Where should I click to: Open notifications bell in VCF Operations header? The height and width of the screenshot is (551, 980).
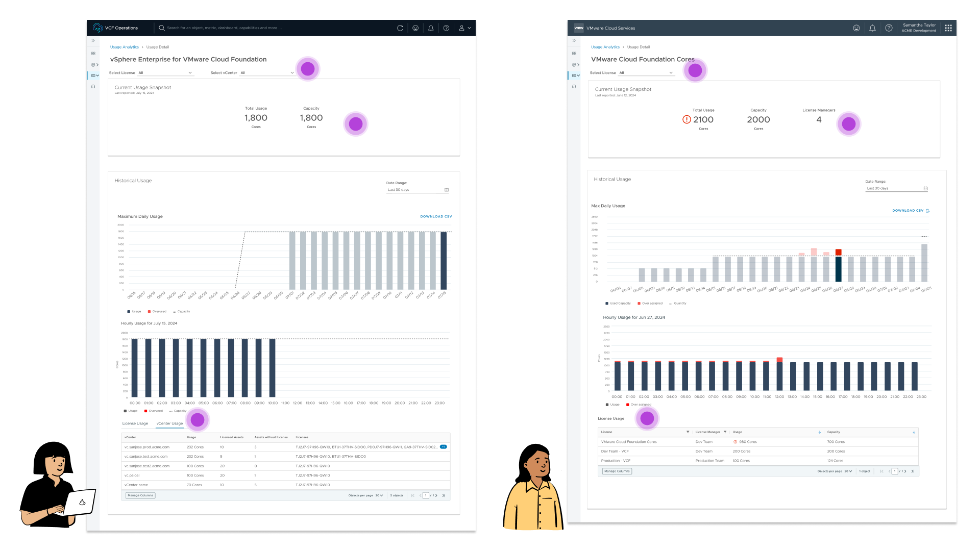(x=431, y=28)
